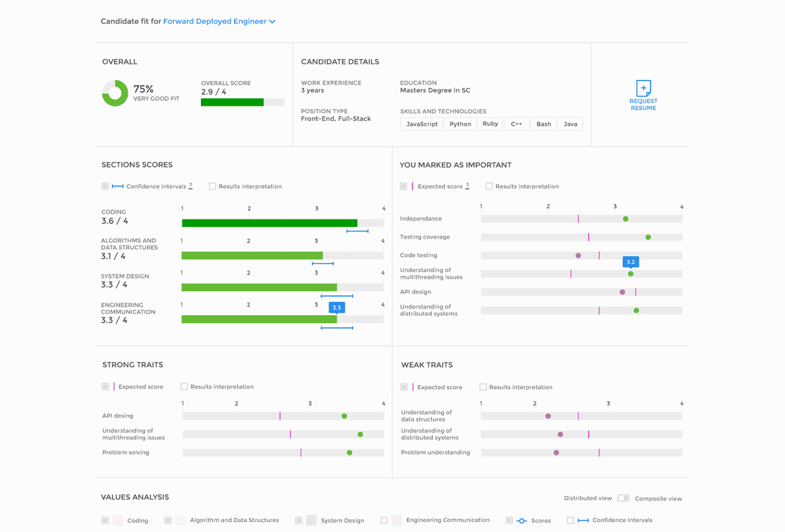Open Expected score help question mark
The height and width of the screenshot is (532, 785).
tap(467, 186)
